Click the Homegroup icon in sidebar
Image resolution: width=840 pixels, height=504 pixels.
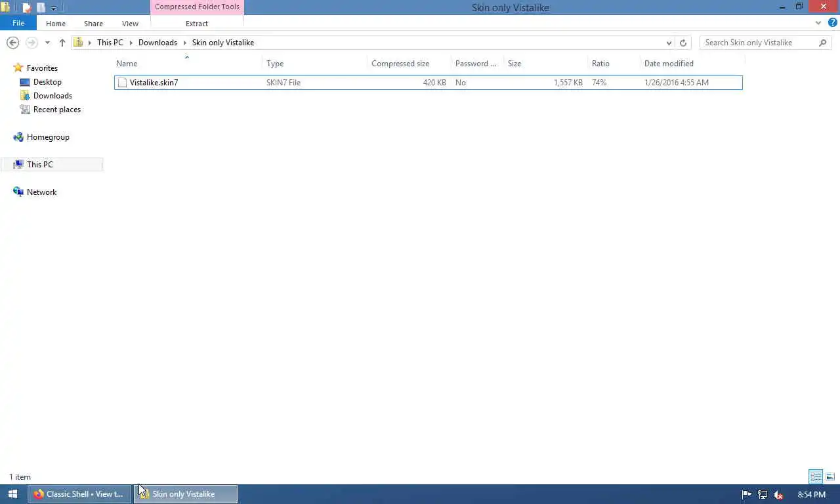(x=18, y=137)
